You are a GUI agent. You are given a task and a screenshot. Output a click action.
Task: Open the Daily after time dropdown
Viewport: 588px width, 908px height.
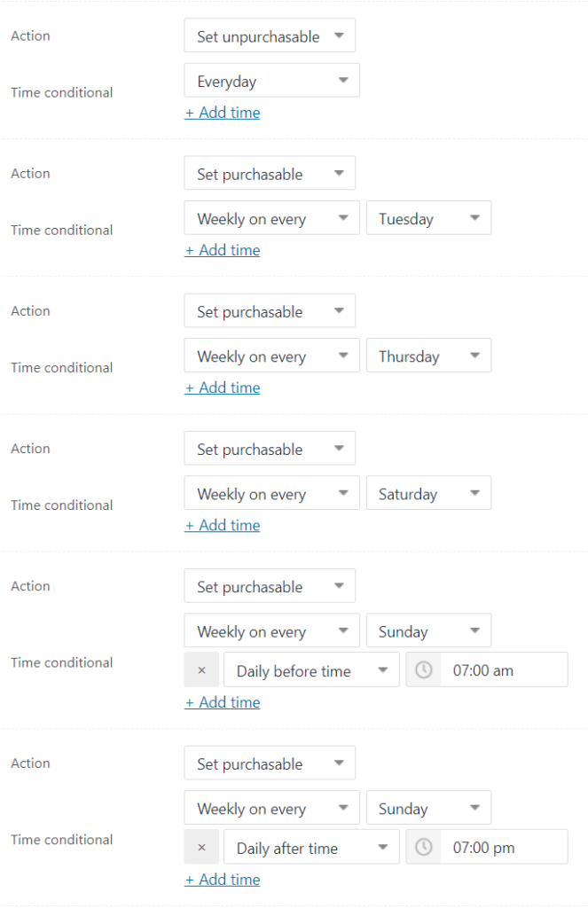311,847
